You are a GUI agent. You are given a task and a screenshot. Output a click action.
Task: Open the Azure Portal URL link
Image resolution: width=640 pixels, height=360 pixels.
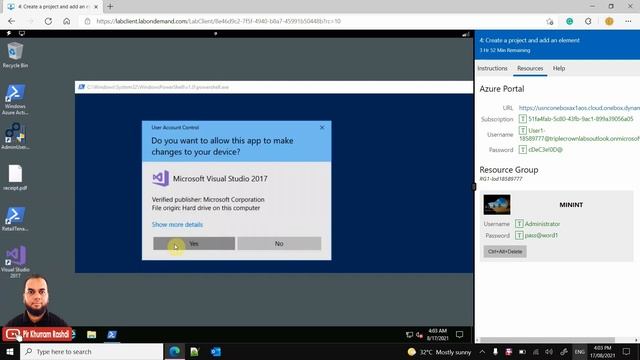point(579,108)
